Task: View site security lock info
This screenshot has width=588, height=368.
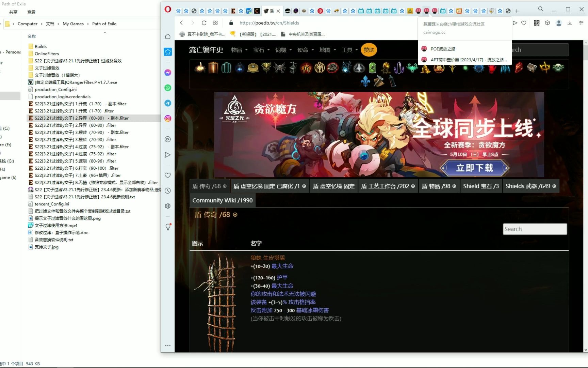Action: [x=231, y=23]
